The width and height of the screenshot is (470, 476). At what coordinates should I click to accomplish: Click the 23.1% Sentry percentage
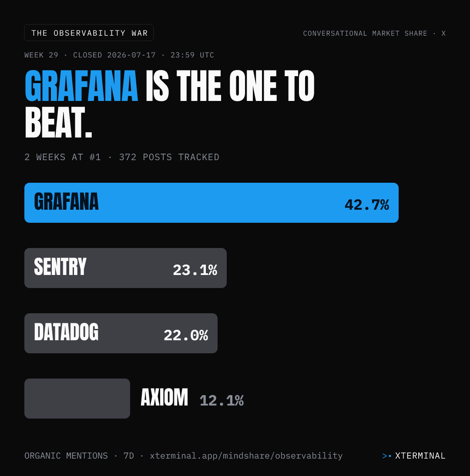195,270
